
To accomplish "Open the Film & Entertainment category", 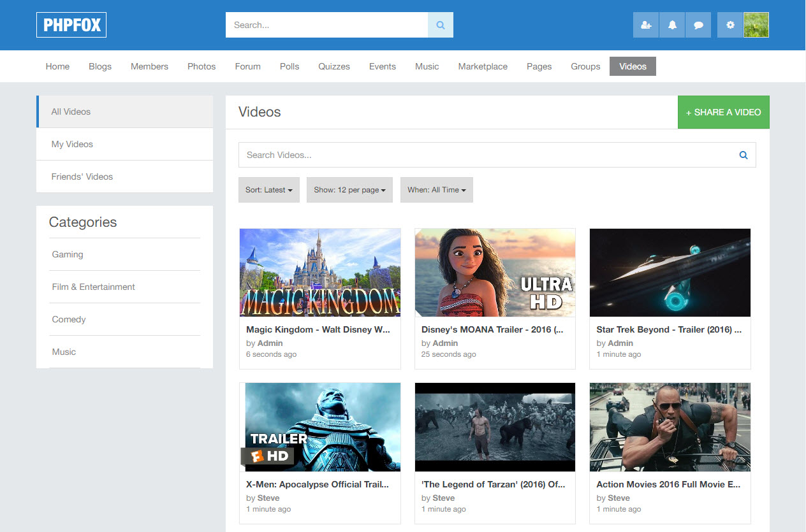I will (93, 287).
